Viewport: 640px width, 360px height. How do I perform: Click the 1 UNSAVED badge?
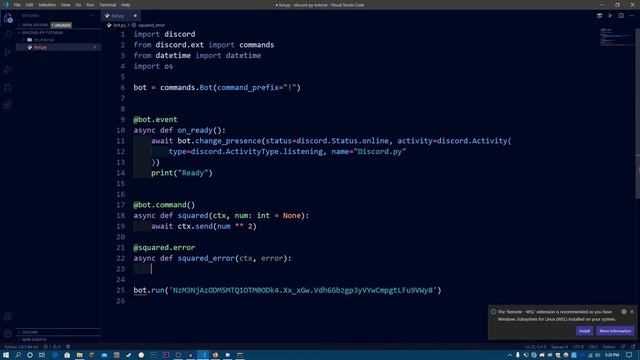click(x=61, y=25)
